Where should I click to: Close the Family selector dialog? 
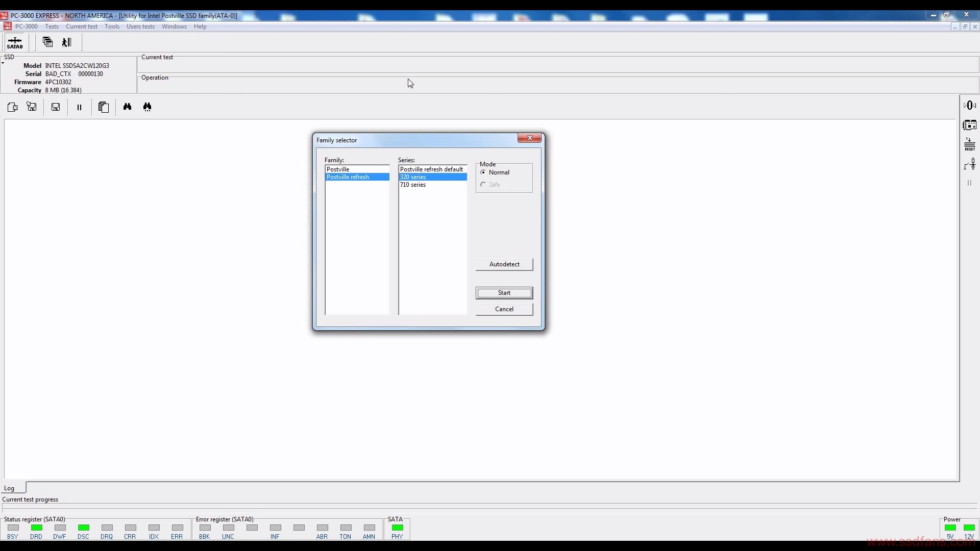530,138
